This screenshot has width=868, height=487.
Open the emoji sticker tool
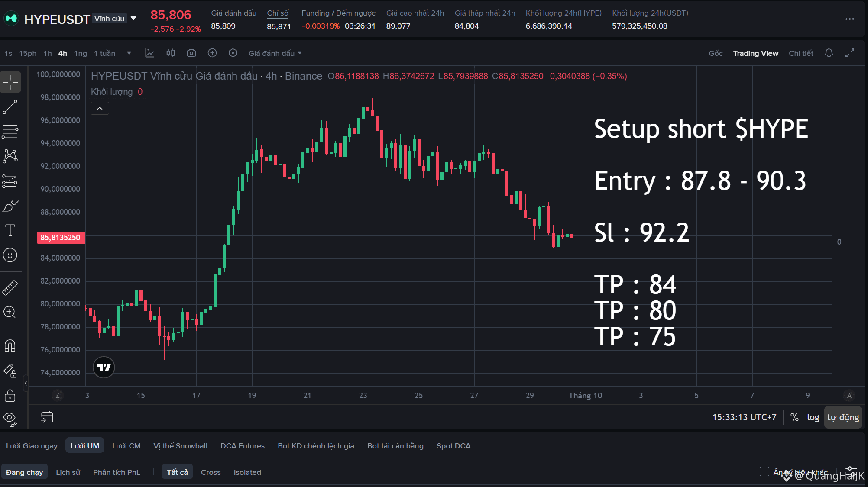click(10, 255)
